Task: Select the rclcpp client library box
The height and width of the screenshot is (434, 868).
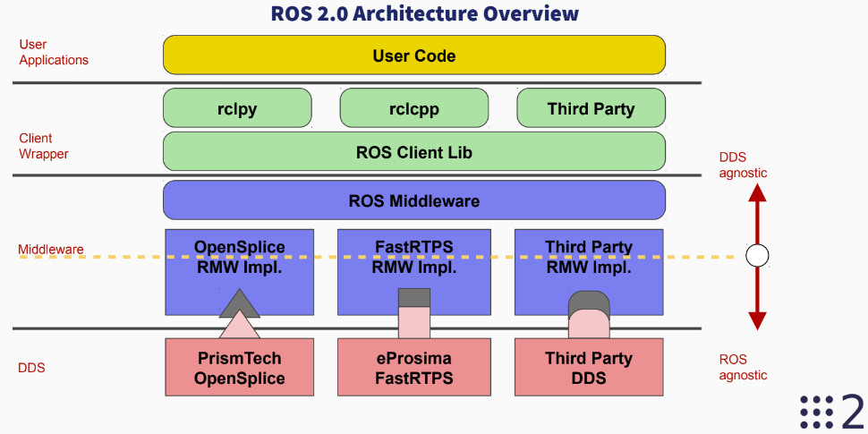Action: point(414,108)
